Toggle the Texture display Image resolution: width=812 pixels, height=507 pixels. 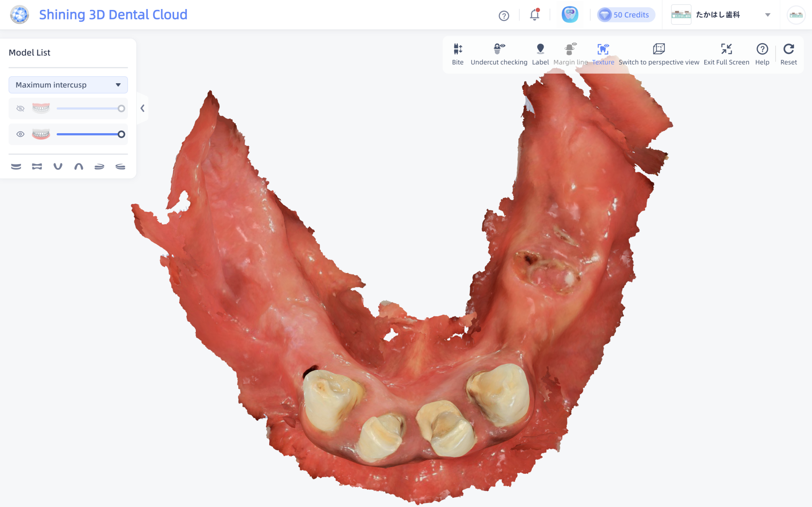[x=603, y=54]
